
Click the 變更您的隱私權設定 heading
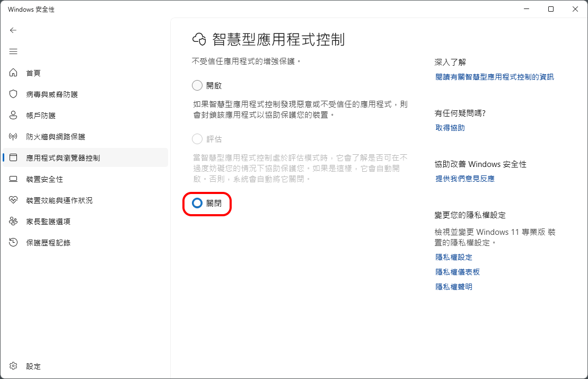pyautogui.click(x=470, y=215)
